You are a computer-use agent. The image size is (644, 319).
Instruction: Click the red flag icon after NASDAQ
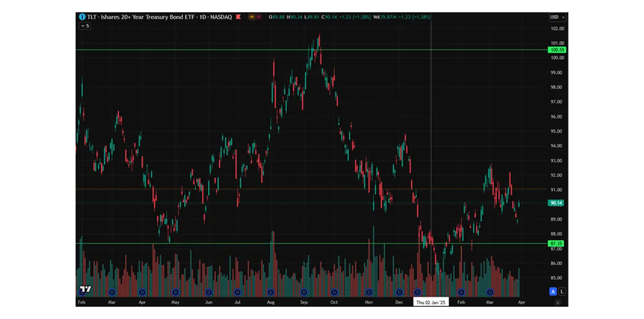[x=239, y=17]
